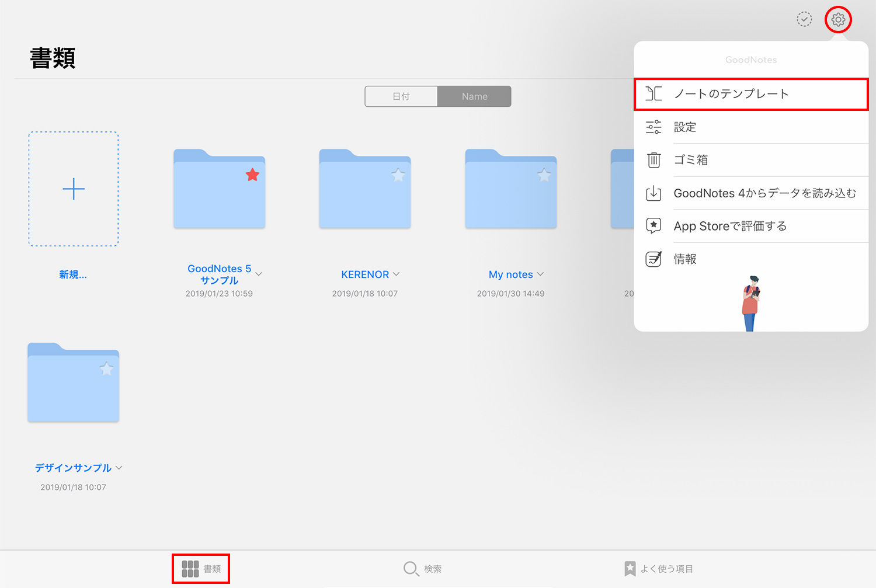Screen dimensions: 876x588
Task: Click the sliders icon beside 設定
Action: point(653,127)
